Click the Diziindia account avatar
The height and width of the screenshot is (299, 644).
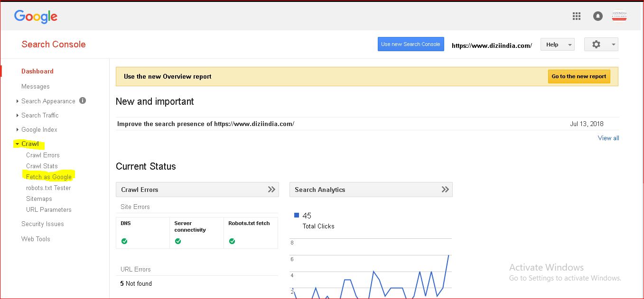(x=619, y=16)
